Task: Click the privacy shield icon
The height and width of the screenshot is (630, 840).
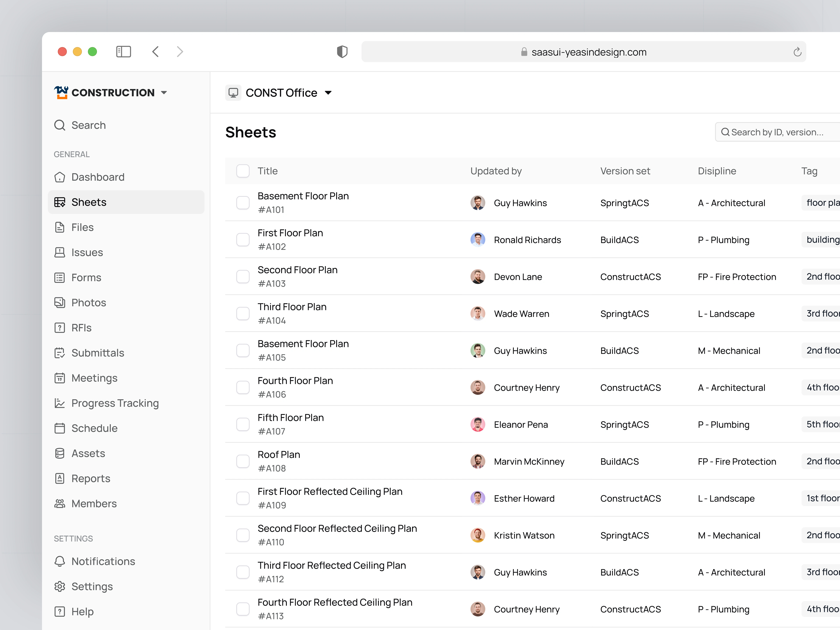Action: coord(342,52)
